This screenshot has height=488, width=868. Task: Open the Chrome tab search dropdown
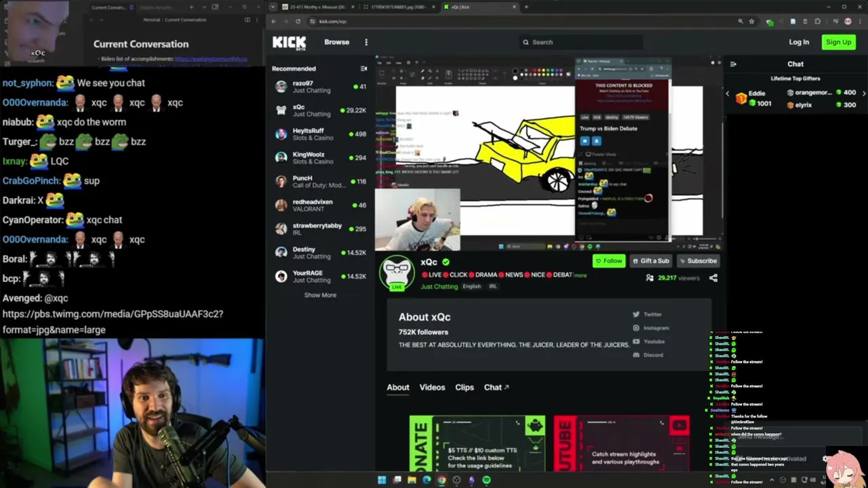tap(273, 7)
